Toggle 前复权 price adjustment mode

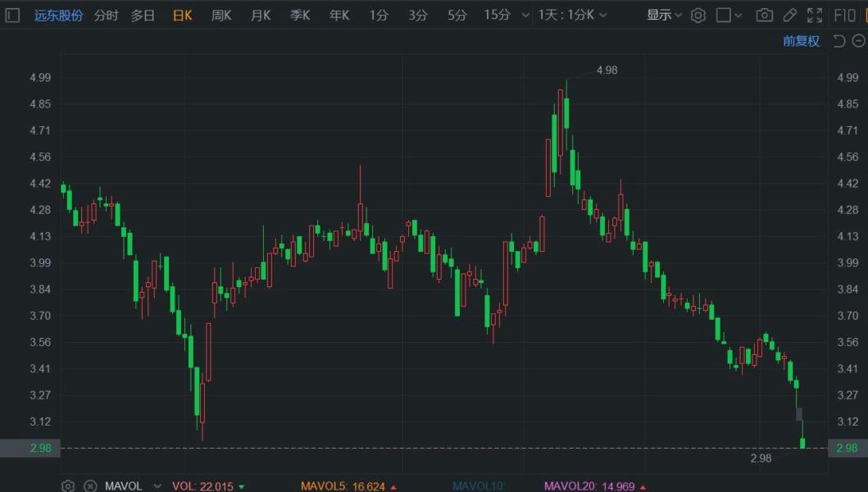pos(801,41)
